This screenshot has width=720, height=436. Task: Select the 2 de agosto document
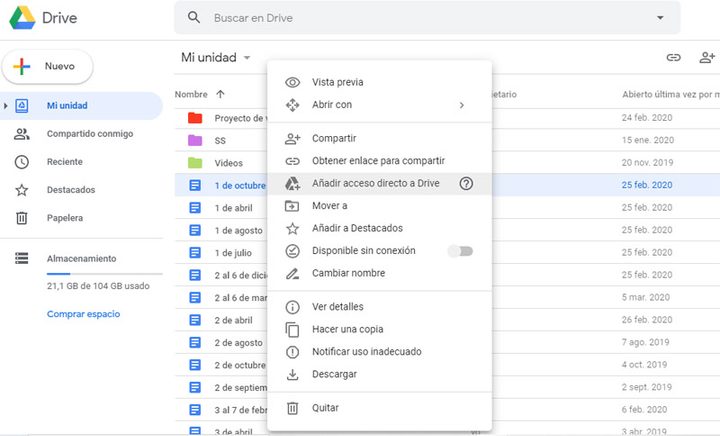click(x=238, y=343)
